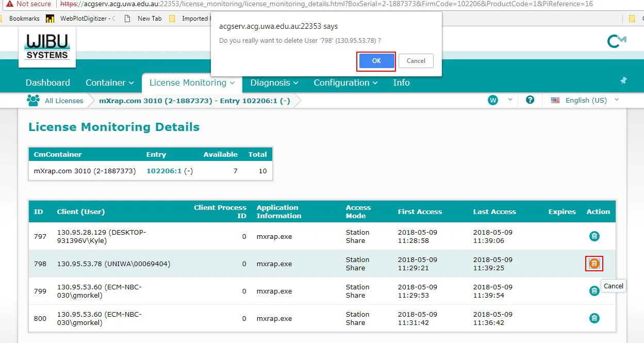Remove user 799 using trash icon
This screenshot has width=644, height=343.
pos(594,291)
